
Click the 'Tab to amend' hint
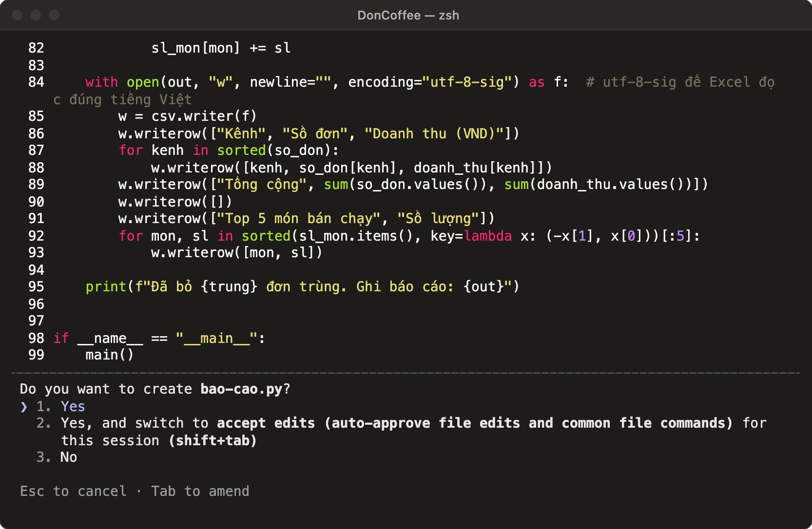tap(200, 491)
